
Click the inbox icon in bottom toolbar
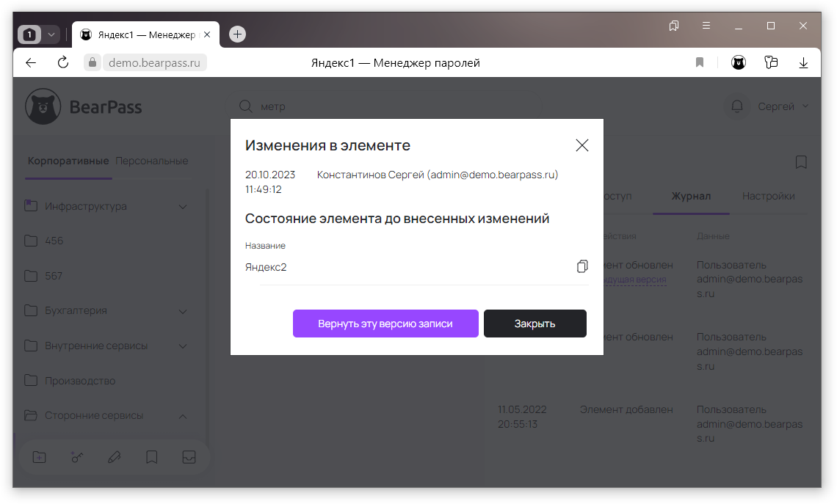click(x=189, y=457)
